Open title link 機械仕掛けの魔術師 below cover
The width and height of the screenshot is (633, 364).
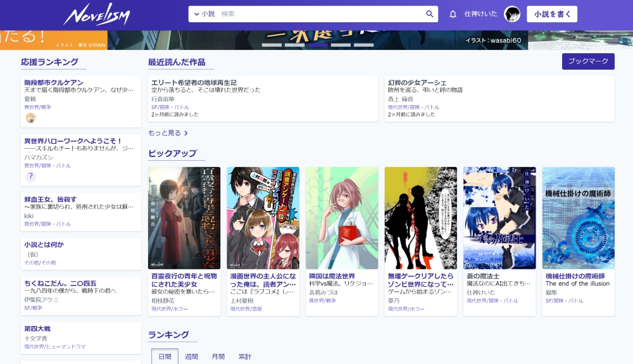pos(575,276)
